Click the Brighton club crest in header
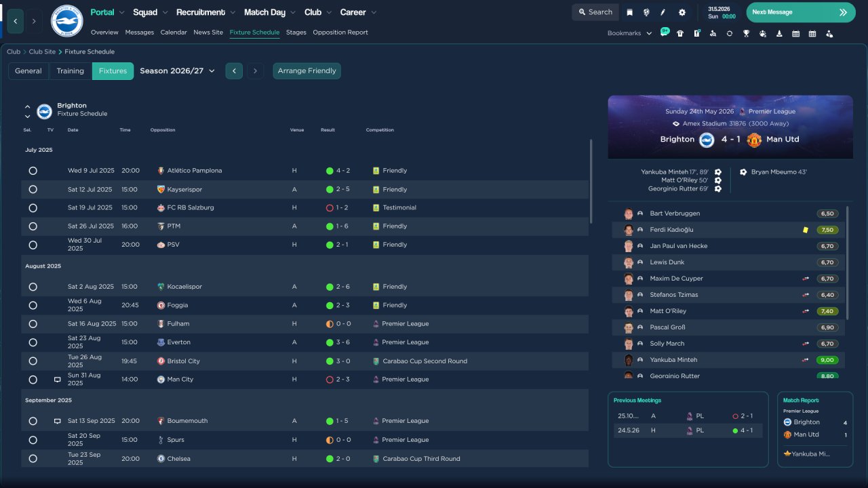This screenshot has width=868, height=488. tap(66, 21)
